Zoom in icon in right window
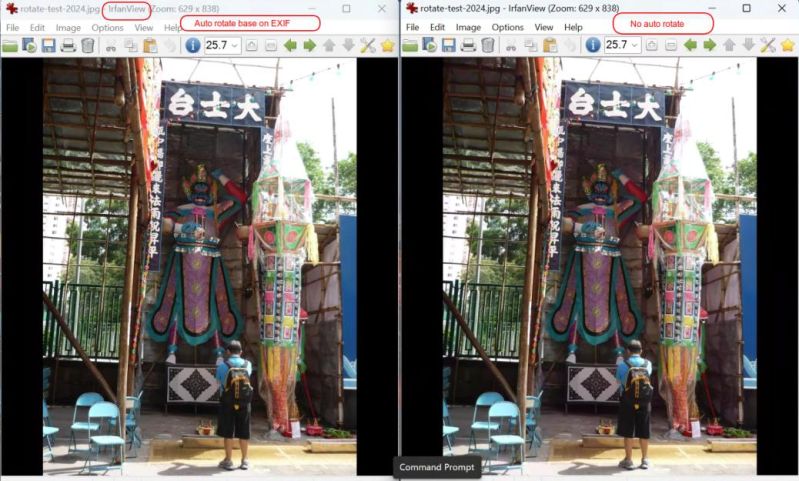 tap(651, 46)
